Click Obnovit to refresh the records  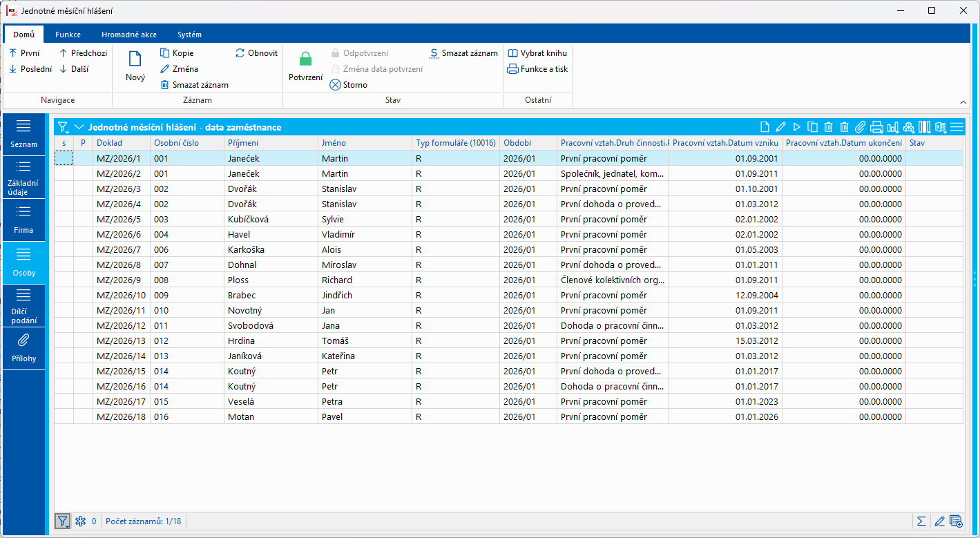[257, 53]
